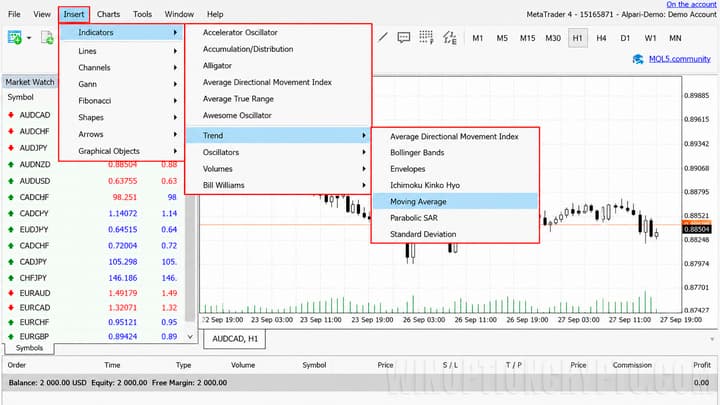Screen dimensions: 720x405
Task: Click the Fibonacci retracement tool icon
Action: (450, 38)
